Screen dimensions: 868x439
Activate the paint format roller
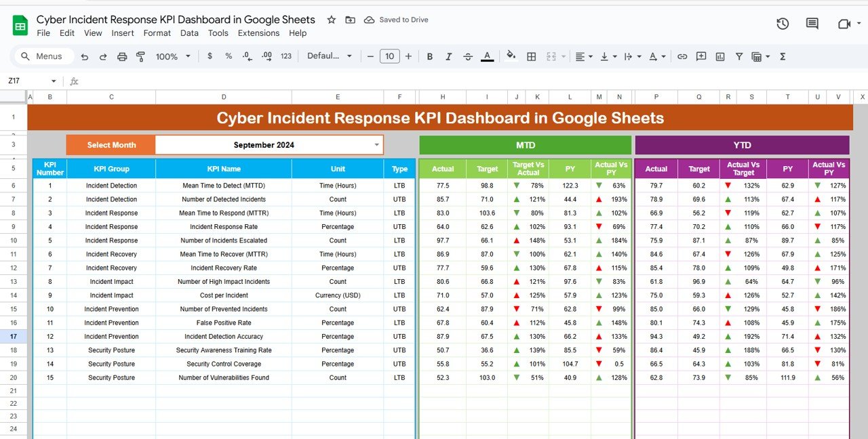pyautogui.click(x=141, y=57)
